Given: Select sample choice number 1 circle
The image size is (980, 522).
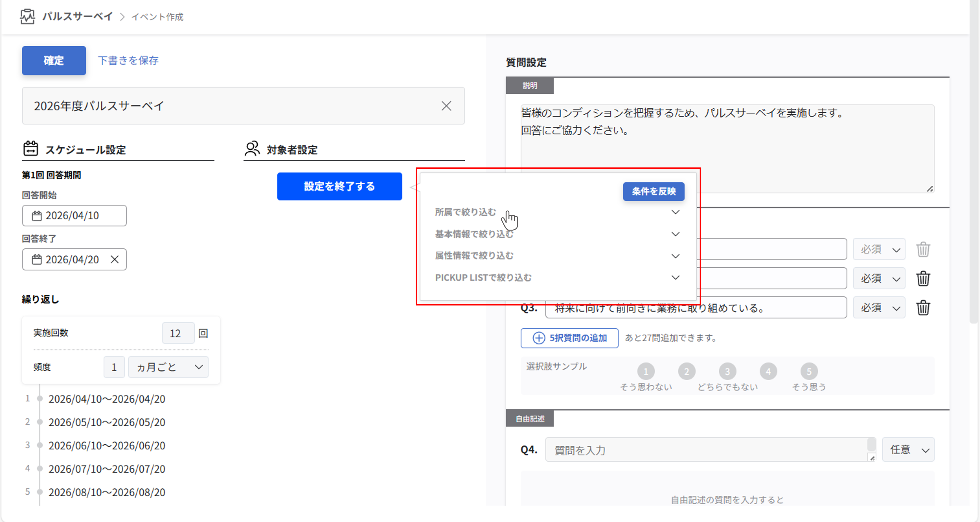Looking at the screenshot, I should [x=646, y=371].
